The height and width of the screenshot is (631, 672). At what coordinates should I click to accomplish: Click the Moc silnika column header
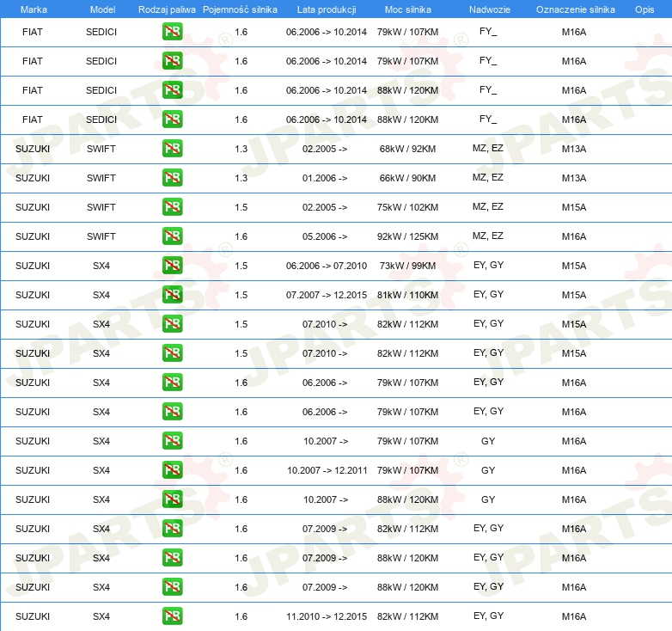[x=408, y=9]
